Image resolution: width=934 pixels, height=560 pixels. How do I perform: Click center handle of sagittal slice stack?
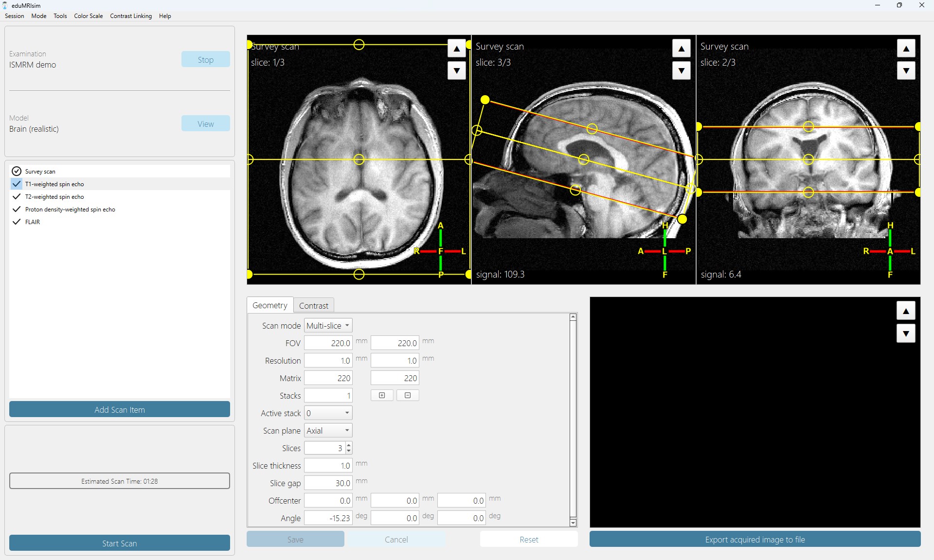click(x=584, y=159)
